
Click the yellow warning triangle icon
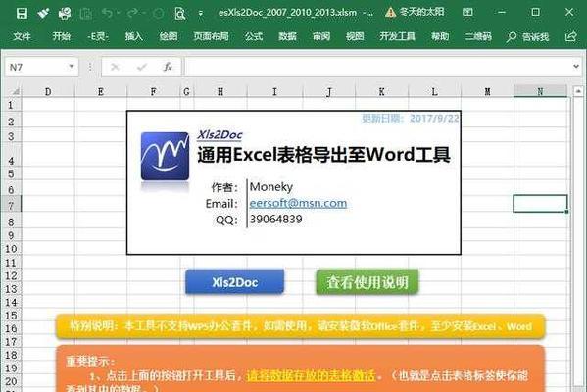coord(390,13)
